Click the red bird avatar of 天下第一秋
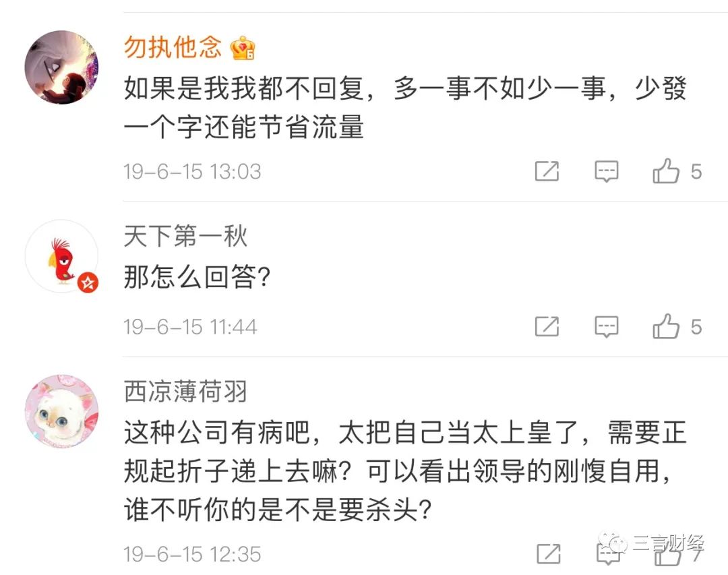 (x=62, y=256)
